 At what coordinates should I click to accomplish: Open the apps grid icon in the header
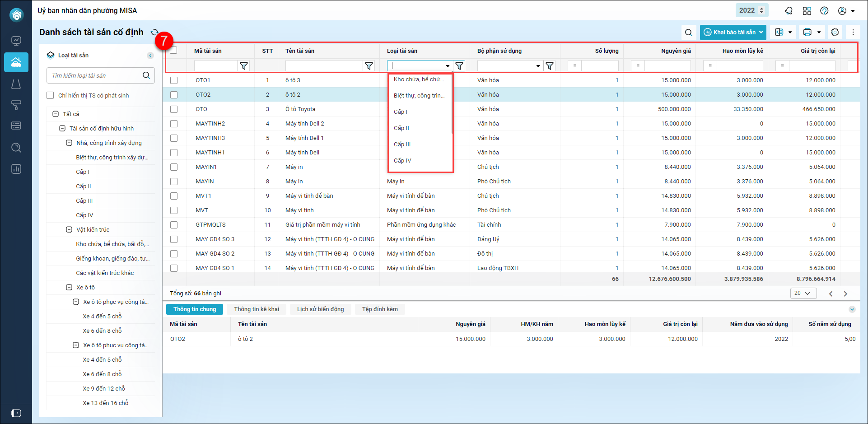click(x=807, y=11)
